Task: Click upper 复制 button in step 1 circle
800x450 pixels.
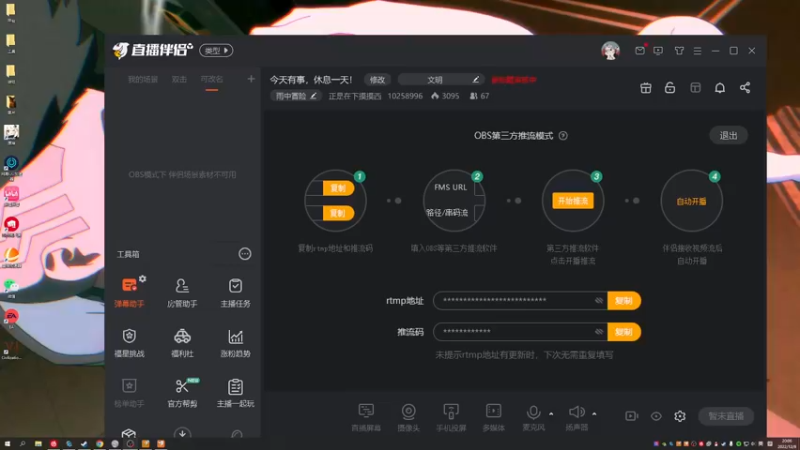Action: pos(338,188)
